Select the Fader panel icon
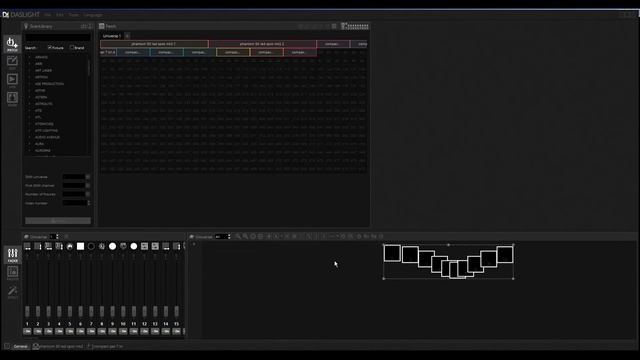 [x=12, y=255]
